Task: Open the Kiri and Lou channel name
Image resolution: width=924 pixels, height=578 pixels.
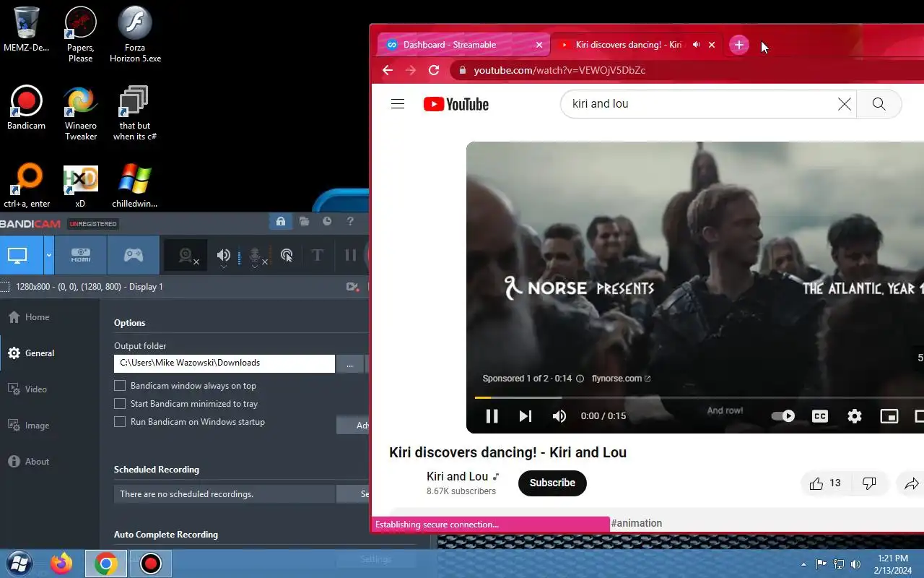Action: point(457,477)
